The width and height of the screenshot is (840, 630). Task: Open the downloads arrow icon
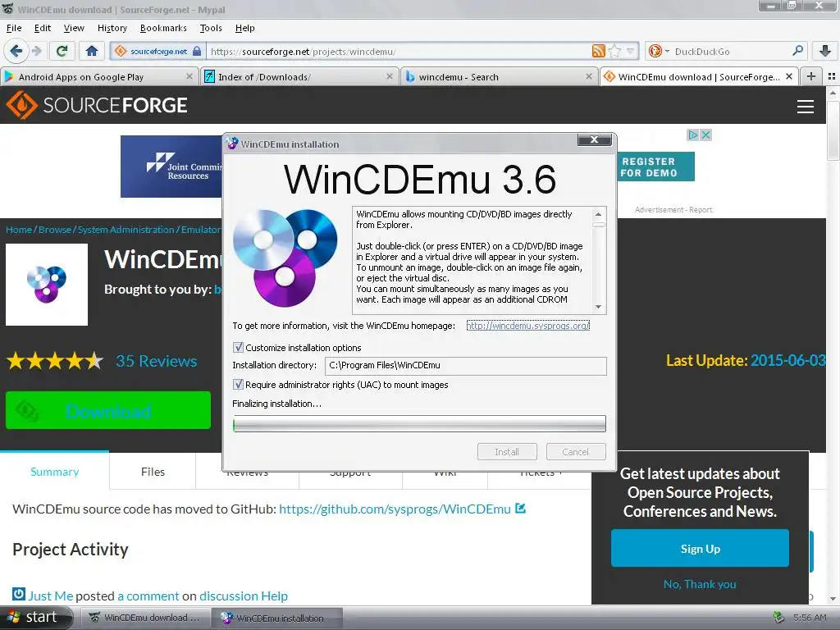(825, 51)
